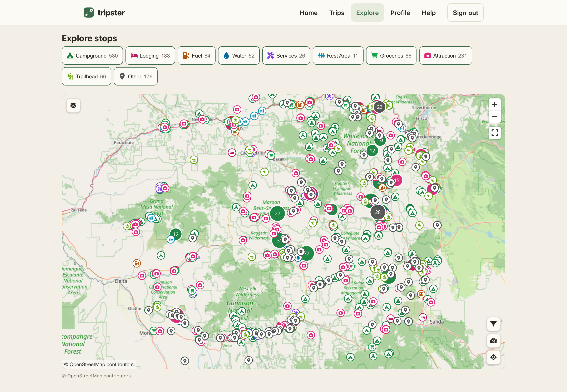Enter fullscreen map view

click(x=494, y=133)
